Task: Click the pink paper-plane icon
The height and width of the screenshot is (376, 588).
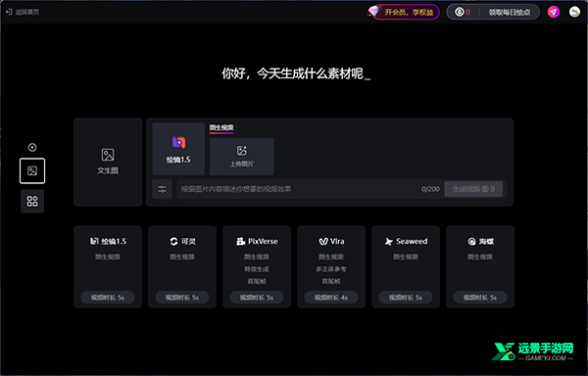Action: pyautogui.click(x=554, y=12)
